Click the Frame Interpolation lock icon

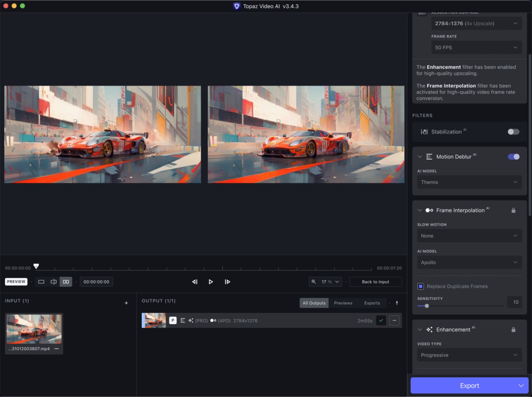point(513,210)
